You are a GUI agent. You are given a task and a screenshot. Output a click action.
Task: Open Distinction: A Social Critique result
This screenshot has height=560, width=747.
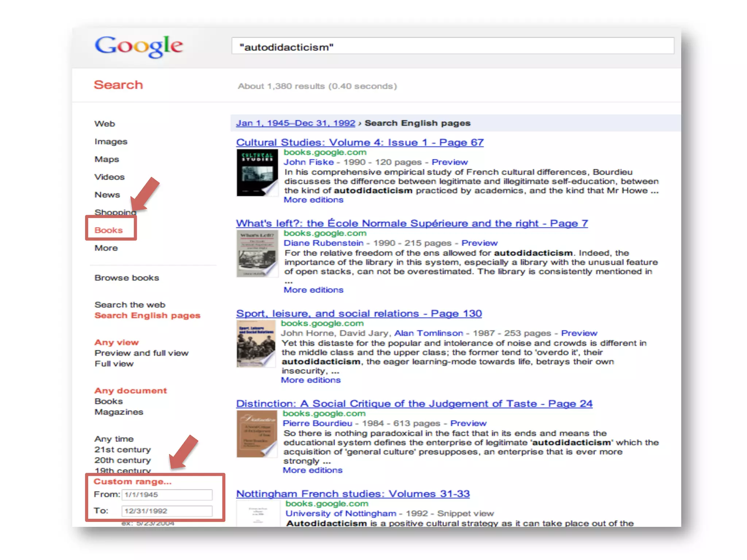[x=414, y=404]
